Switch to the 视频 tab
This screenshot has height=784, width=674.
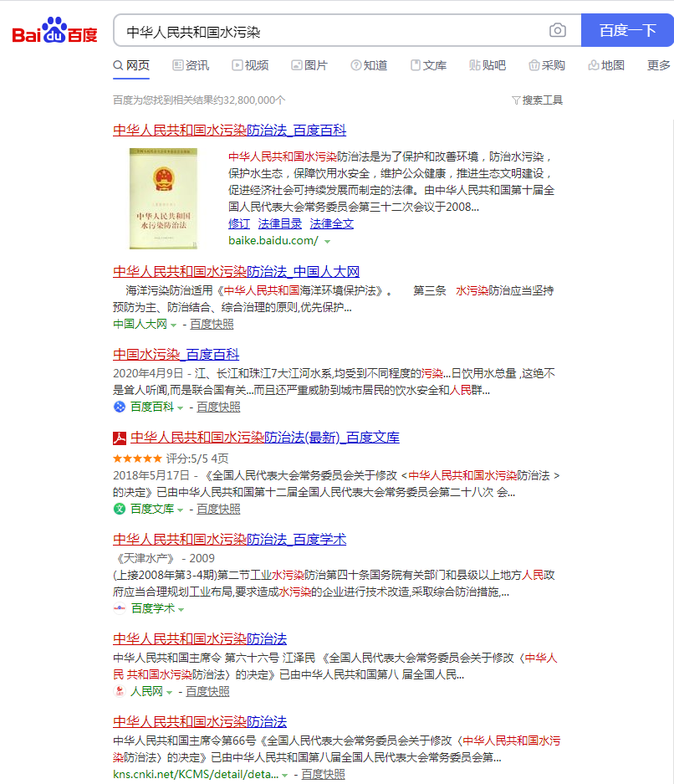(250, 65)
